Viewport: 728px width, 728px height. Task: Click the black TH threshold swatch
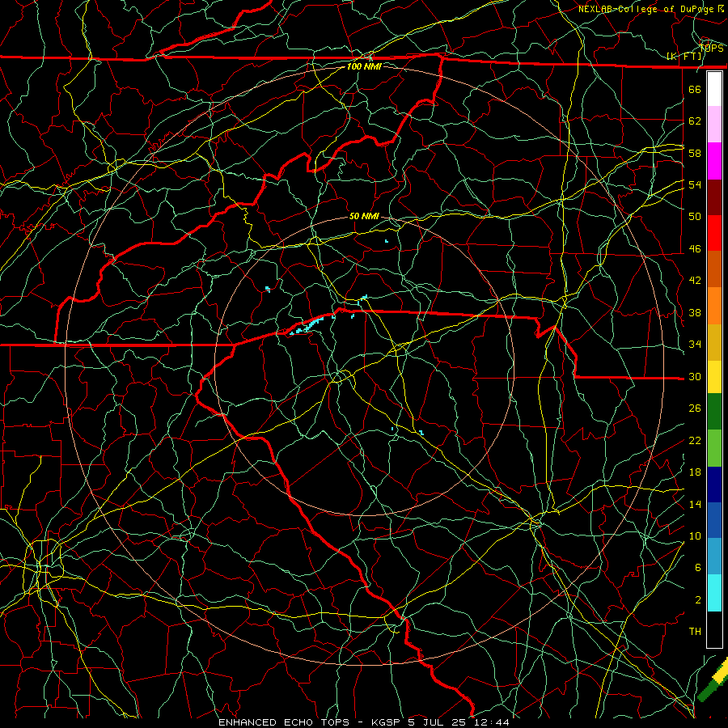click(x=714, y=629)
